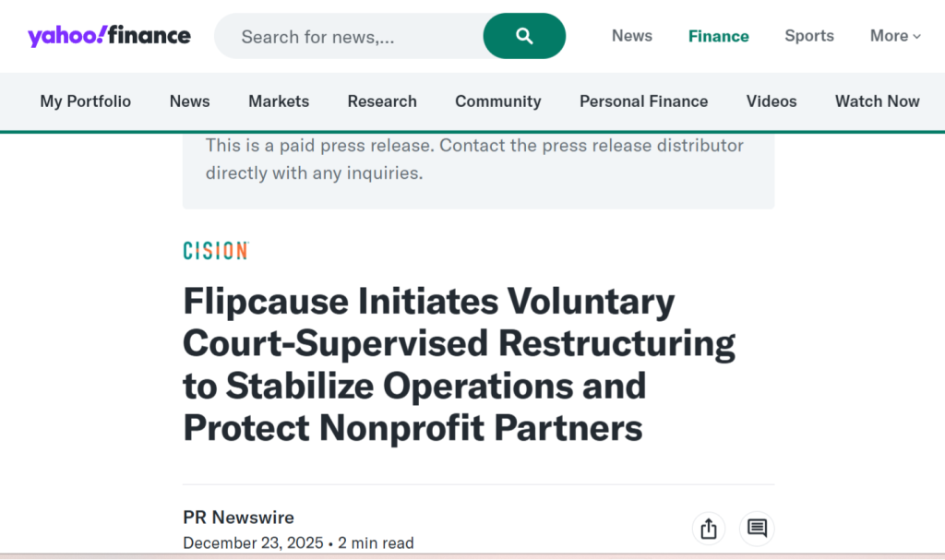This screenshot has height=560, width=945.
Task: Open the Markets tab
Action: 279,101
